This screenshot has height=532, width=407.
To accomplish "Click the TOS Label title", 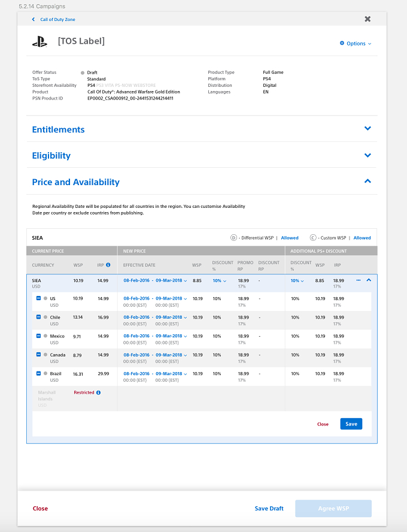I will tap(81, 41).
